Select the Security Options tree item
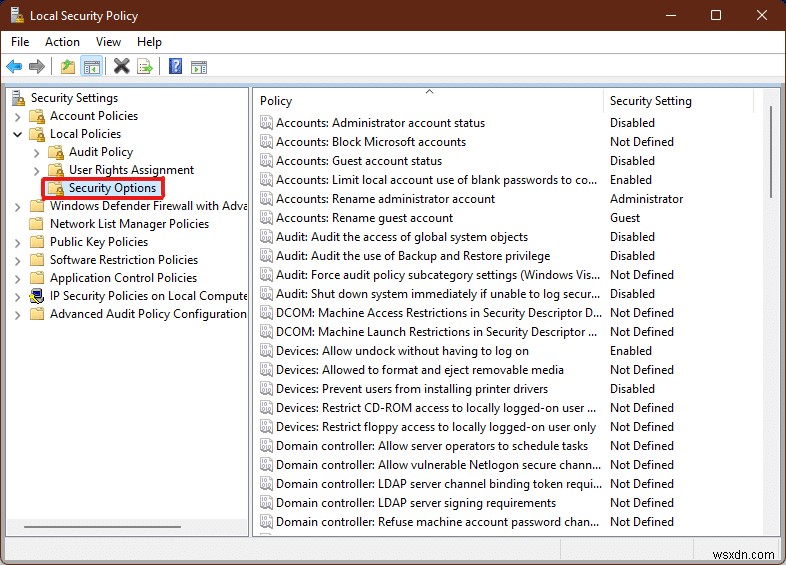 point(112,188)
